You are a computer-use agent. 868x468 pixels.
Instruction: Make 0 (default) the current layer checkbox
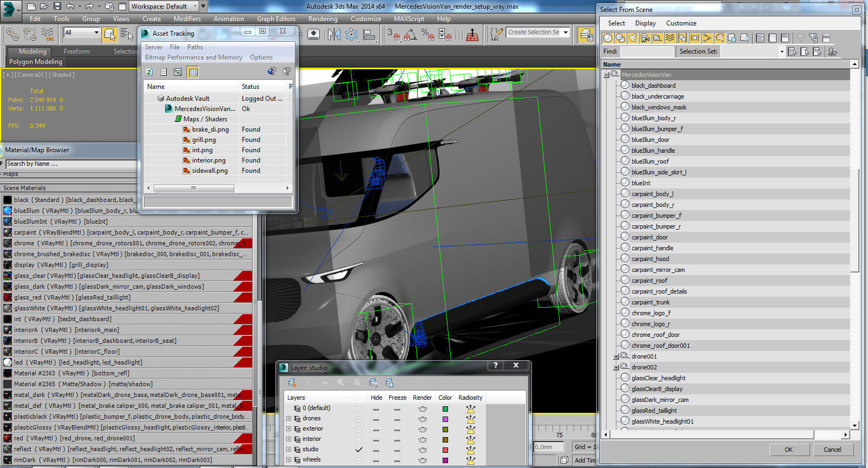358,408
